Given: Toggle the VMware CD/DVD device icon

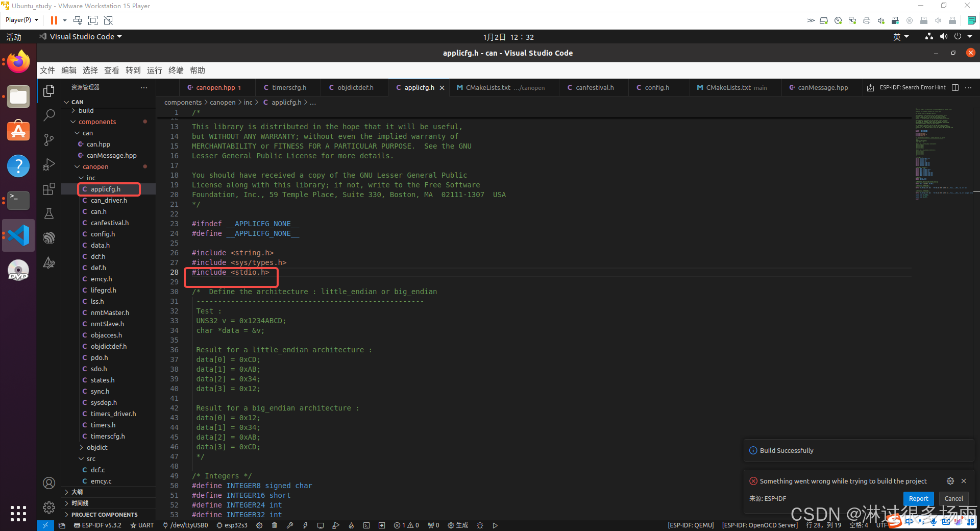Looking at the screenshot, I should [x=838, y=21].
